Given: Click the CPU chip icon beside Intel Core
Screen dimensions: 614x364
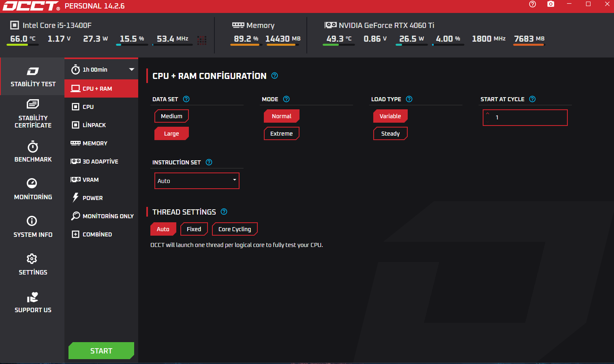Looking at the screenshot, I should pos(15,25).
